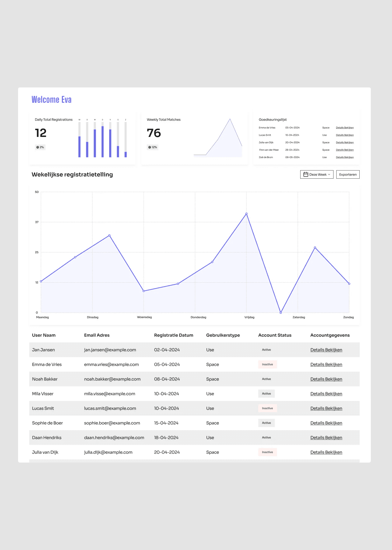Click the Inactive badge in emma.vries@example.com row

[267, 364]
